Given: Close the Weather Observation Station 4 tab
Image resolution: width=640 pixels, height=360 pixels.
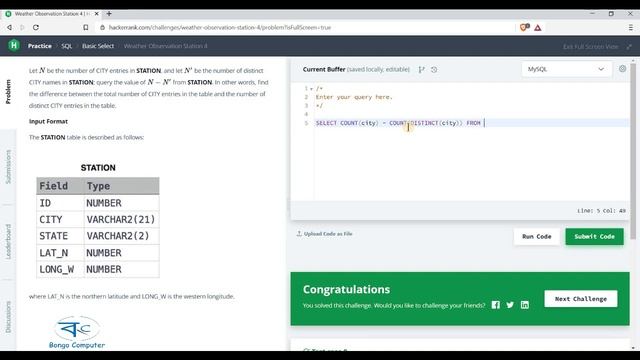Looking at the screenshot, I should 97,13.
